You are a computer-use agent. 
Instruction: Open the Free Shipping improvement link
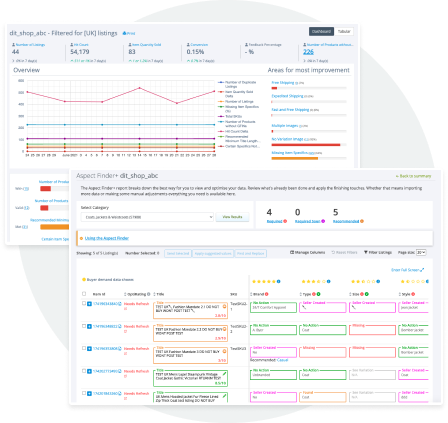pos(283,83)
